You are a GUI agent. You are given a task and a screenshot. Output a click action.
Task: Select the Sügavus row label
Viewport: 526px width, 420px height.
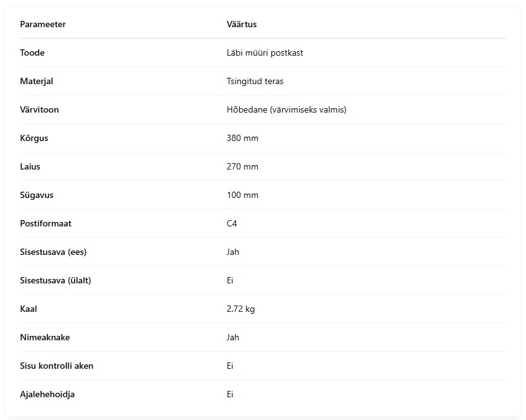click(37, 195)
